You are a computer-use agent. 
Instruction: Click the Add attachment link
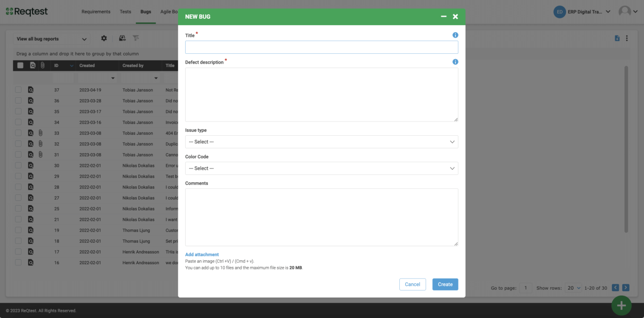(202, 254)
